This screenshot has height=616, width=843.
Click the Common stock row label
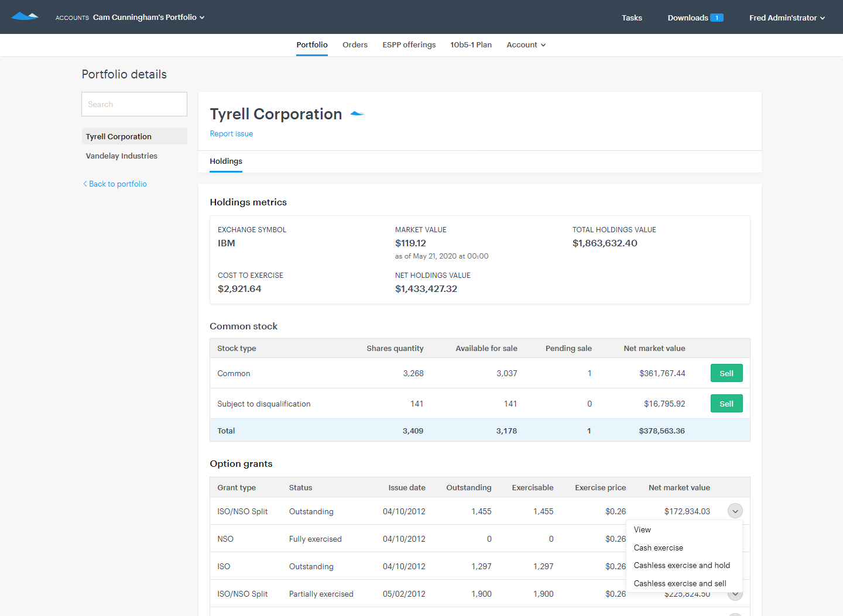pos(234,373)
